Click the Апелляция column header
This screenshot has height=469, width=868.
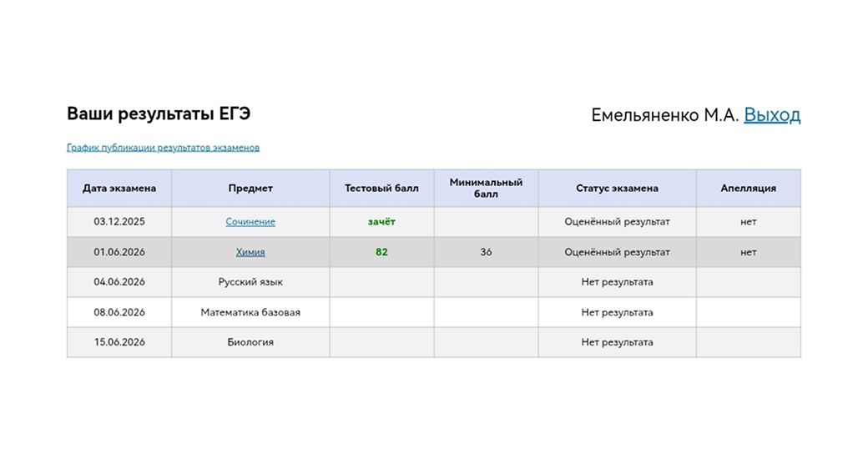pyautogui.click(x=749, y=189)
